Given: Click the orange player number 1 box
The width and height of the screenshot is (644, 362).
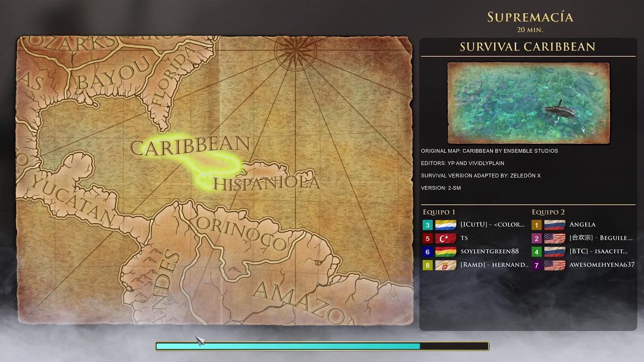Looking at the screenshot, I should (537, 225).
